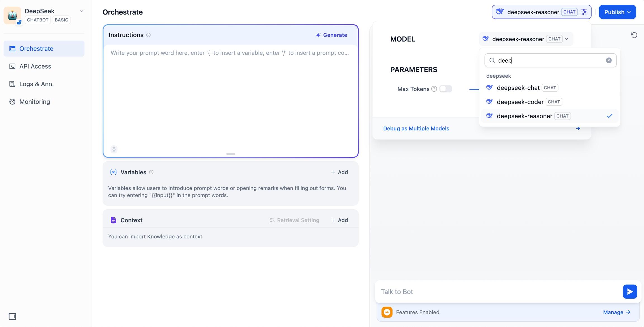This screenshot has width=644, height=327.
Task: Click the Variables help question icon
Action: (x=151, y=172)
